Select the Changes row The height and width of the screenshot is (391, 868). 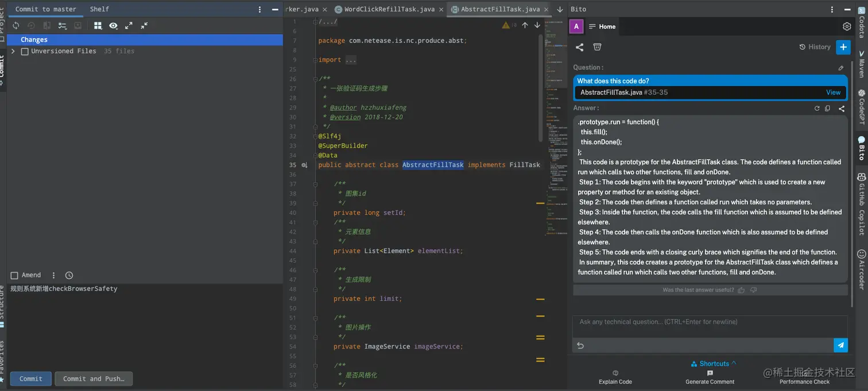click(145, 40)
